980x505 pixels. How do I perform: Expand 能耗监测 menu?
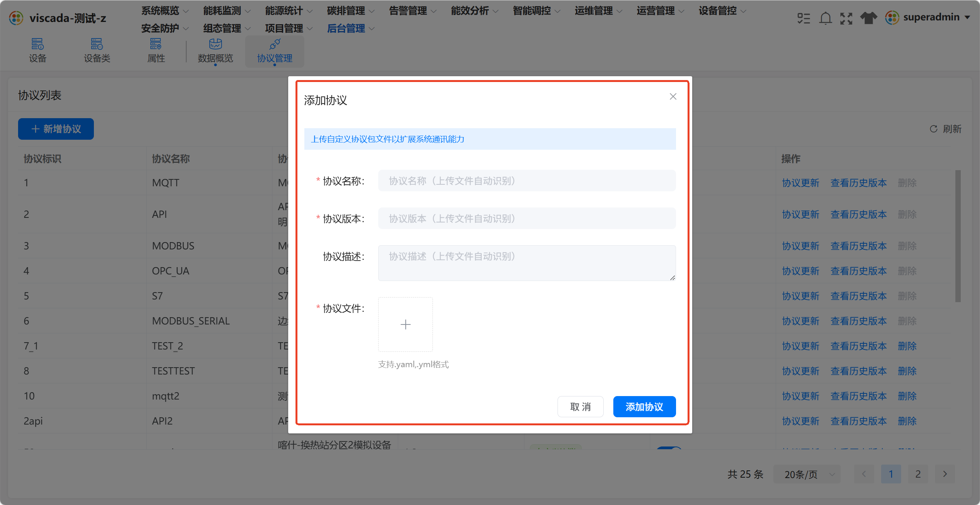tap(227, 11)
